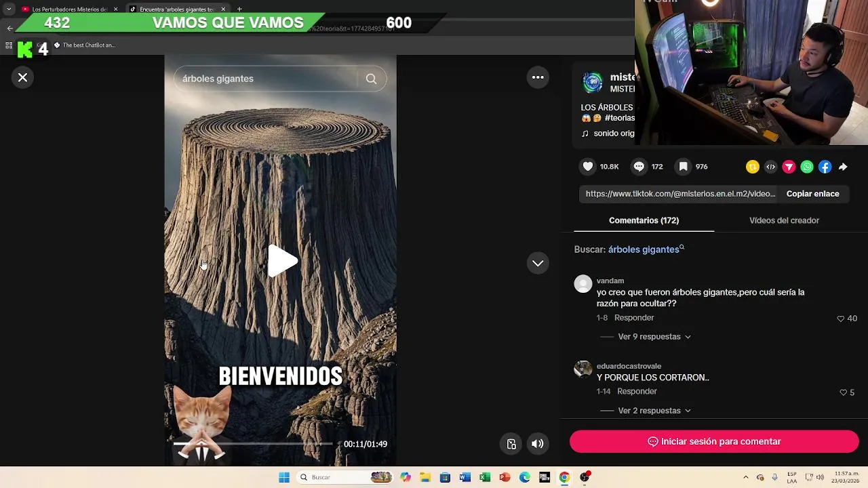This screenshot has height=488, width=868.
Task: Go to next video with down chevron
Action: [x=538, y=263]
